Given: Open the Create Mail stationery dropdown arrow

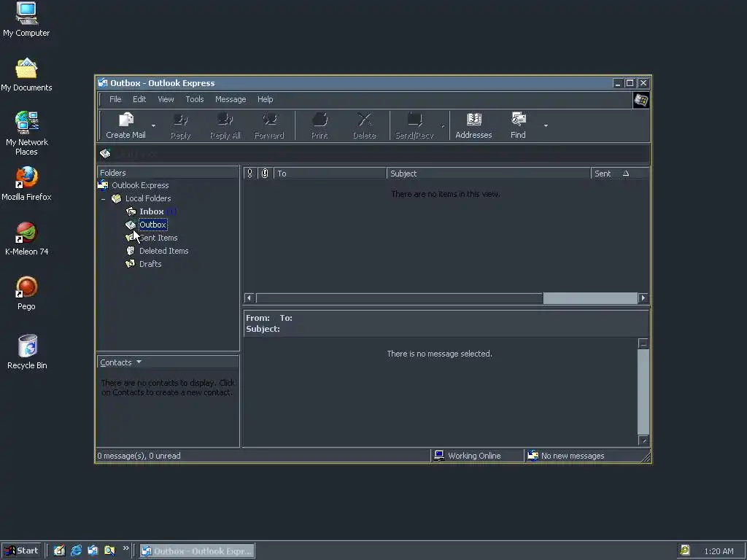Looking at the screenshot, I should click(153, 125).
